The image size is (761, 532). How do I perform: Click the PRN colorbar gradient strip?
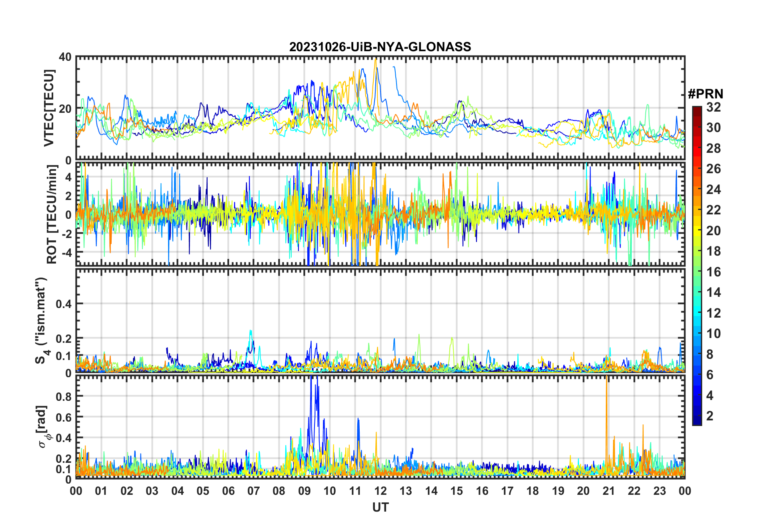(x=697, y=266)
